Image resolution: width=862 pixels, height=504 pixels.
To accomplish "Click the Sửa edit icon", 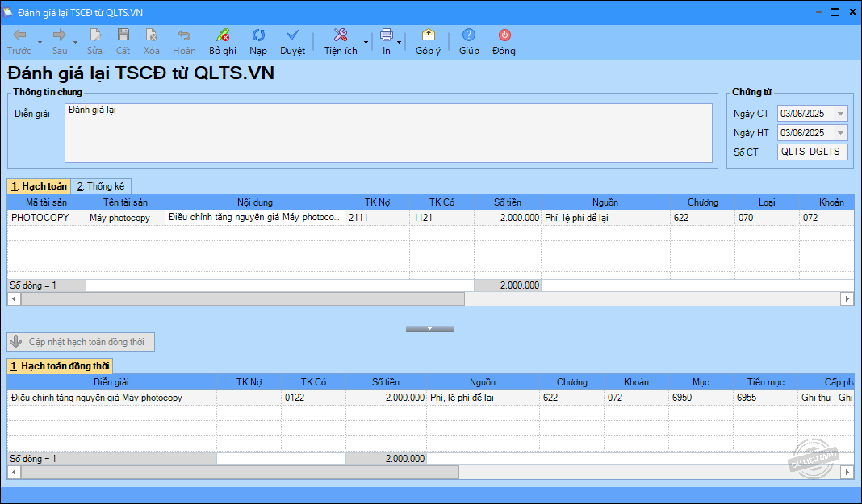I will click(95, 35).
